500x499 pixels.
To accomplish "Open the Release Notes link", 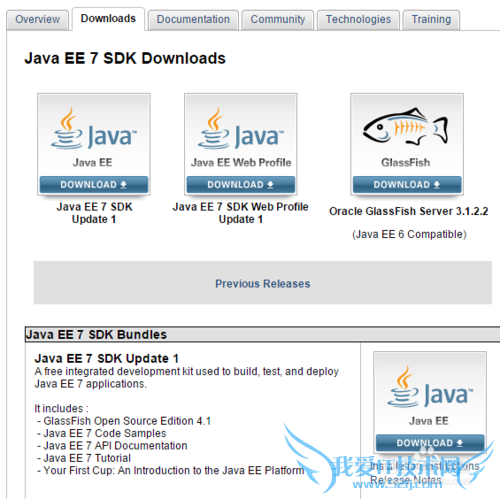I will tap(406, 480).
